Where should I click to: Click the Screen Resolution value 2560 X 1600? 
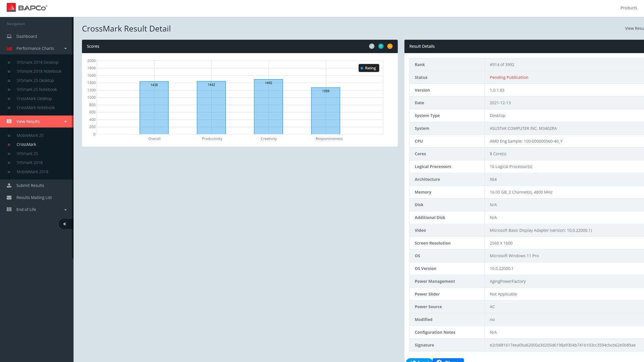pos(501,243)
